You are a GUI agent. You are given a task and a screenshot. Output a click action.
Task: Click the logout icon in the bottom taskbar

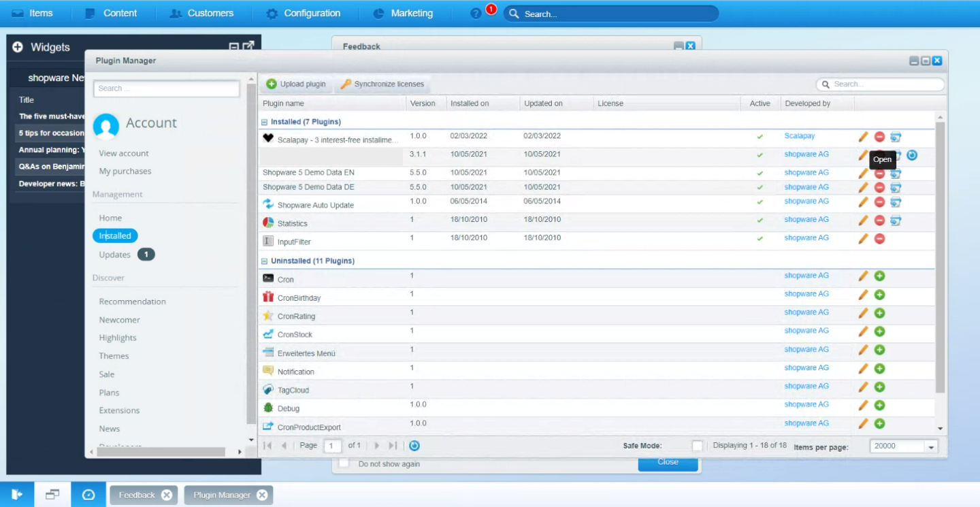(x=17, y=495)
